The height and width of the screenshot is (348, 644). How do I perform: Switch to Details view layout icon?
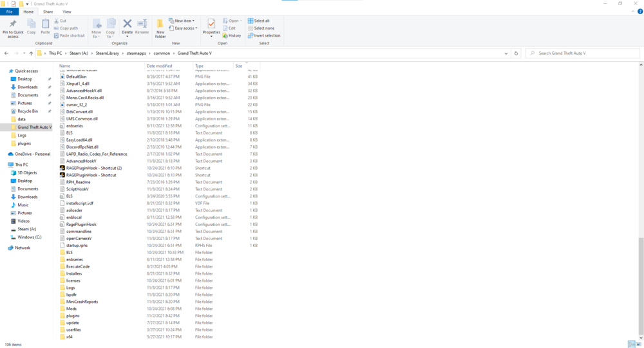click(x=631, y=344)
